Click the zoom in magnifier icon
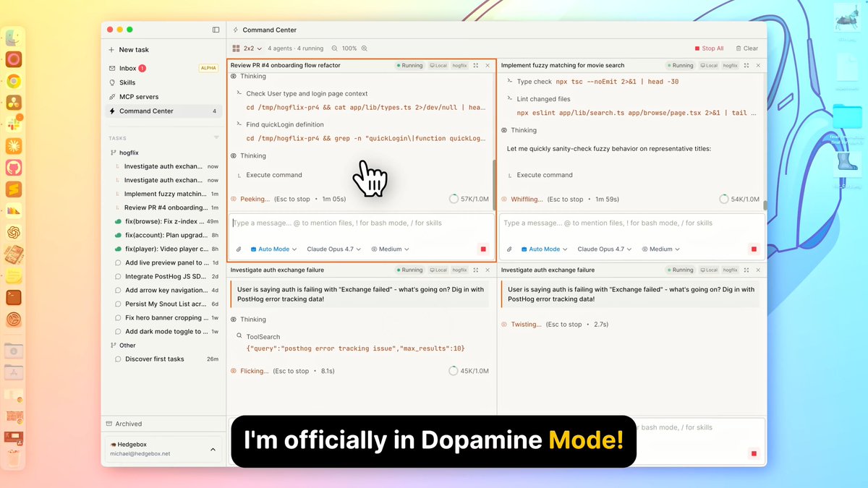This screenshot has width=868, height=488. click(366, 48)
